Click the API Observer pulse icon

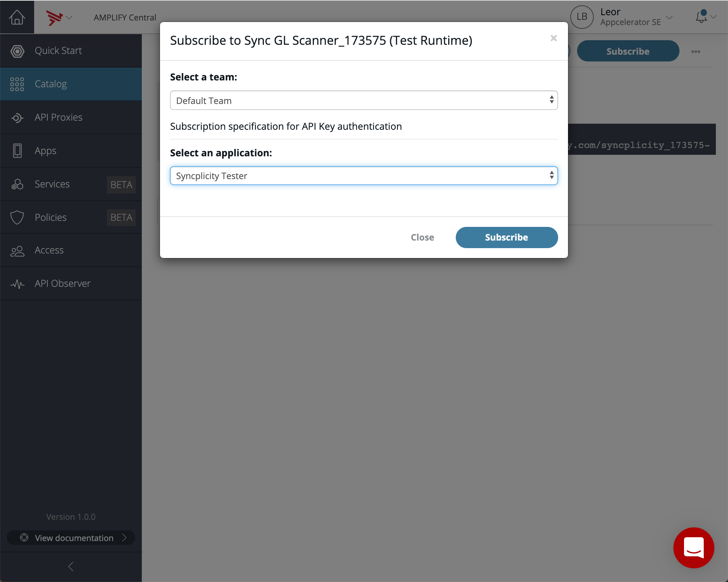[x=17, y=284]
